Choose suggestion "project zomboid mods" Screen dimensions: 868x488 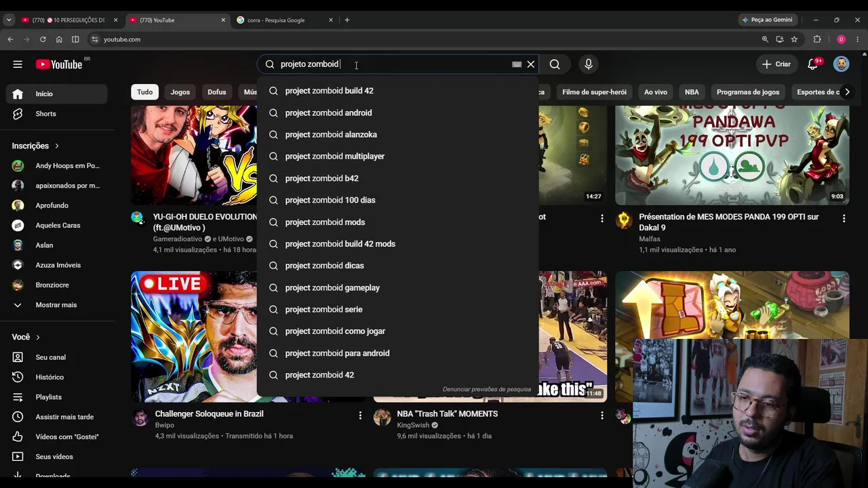pos(397,222)
